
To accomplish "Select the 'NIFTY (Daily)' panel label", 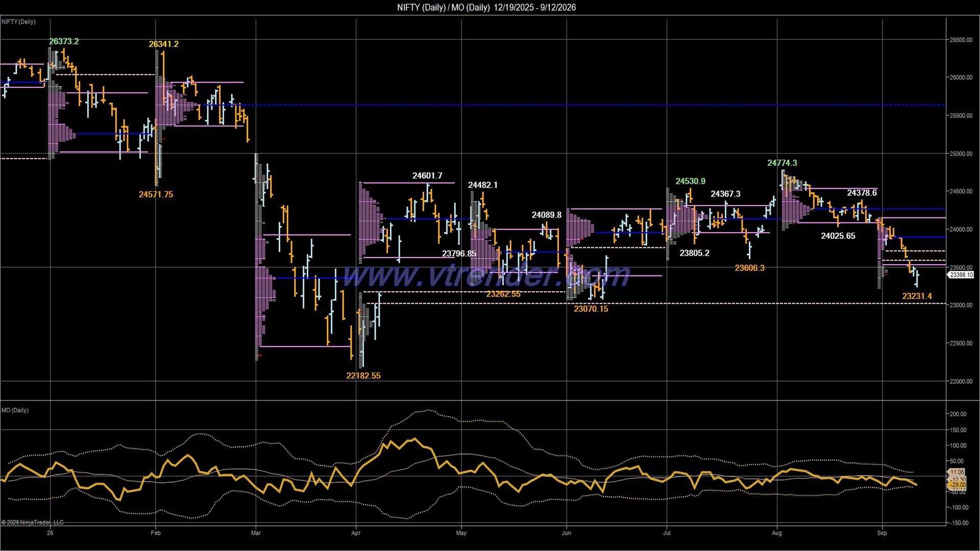I will click(19, 22).
